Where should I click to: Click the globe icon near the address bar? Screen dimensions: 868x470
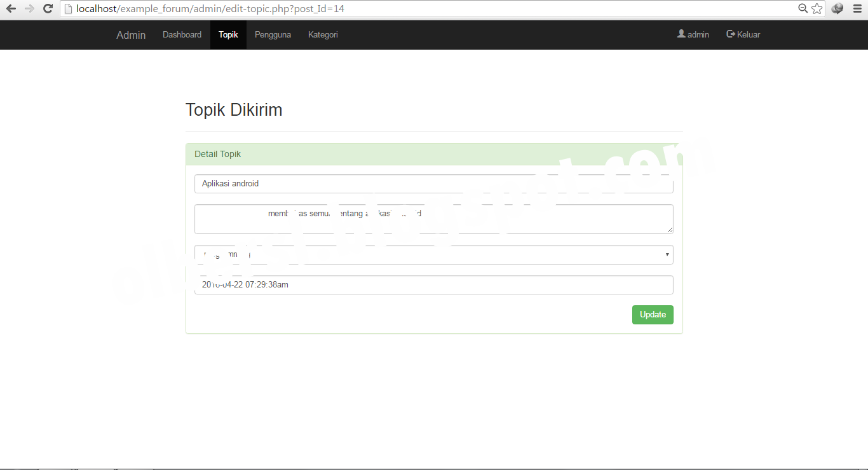[x=836, y=8]
